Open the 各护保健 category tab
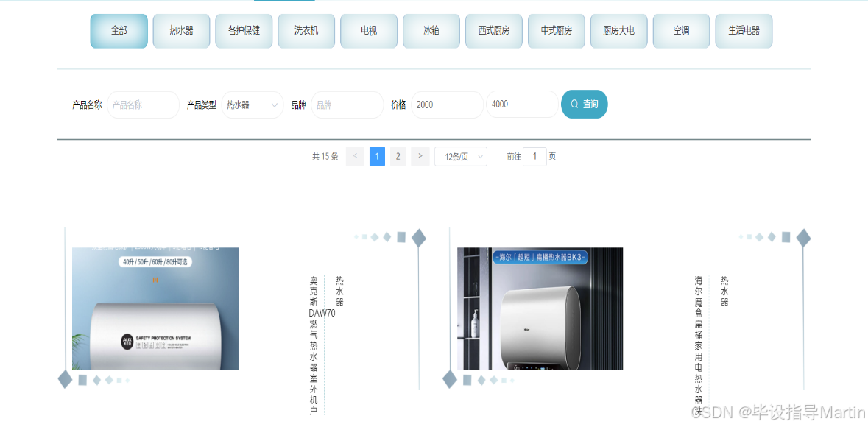The width and height of the screenshot is (868, 427). point(244,31)
